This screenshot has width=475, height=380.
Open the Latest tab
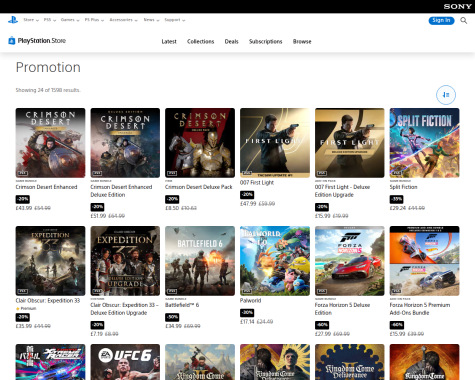tap(169, 42)
